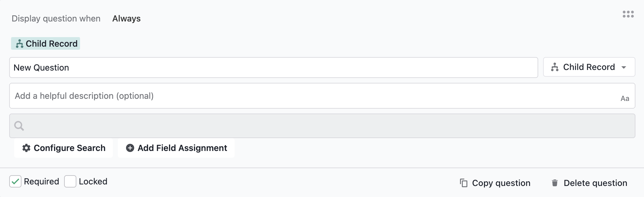Click the copy icon beside Copy question

coord(464,183)
